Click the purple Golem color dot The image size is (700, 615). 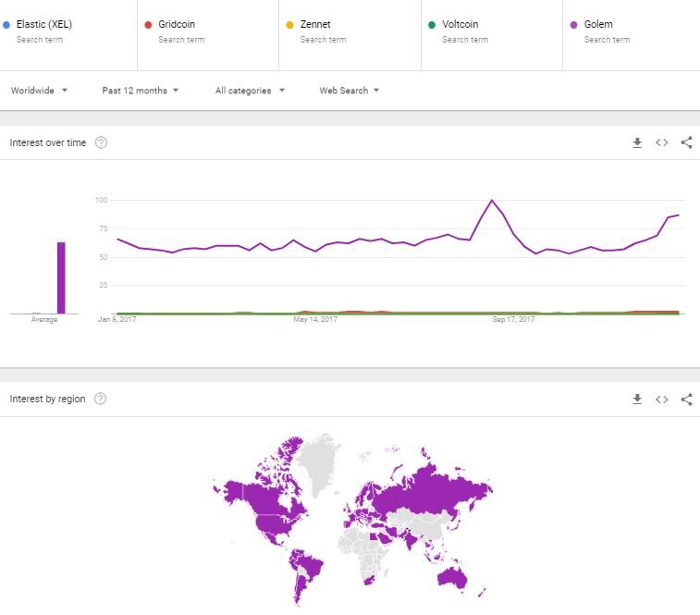point(573,25)
